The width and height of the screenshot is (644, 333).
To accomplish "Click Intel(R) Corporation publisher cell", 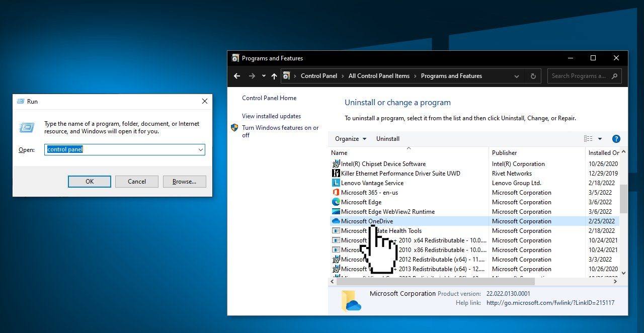I will point(518,164).
